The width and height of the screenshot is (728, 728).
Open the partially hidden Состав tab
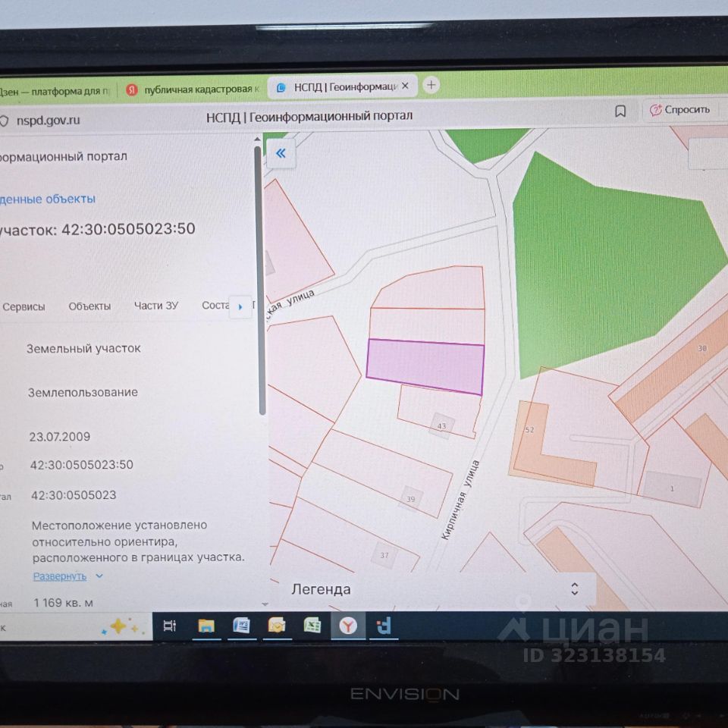tap(215, 305)
